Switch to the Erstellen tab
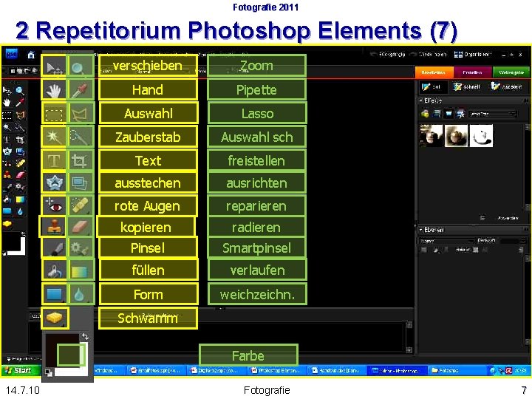Viewport: 532px width, 399px height. point(472,72)
